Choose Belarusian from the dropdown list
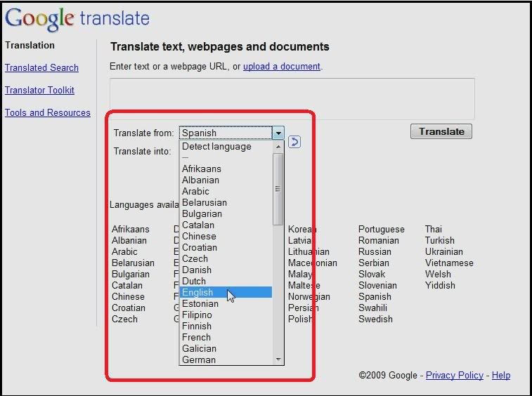This screenshot has width=532, height=396. (x=226, y=202)
